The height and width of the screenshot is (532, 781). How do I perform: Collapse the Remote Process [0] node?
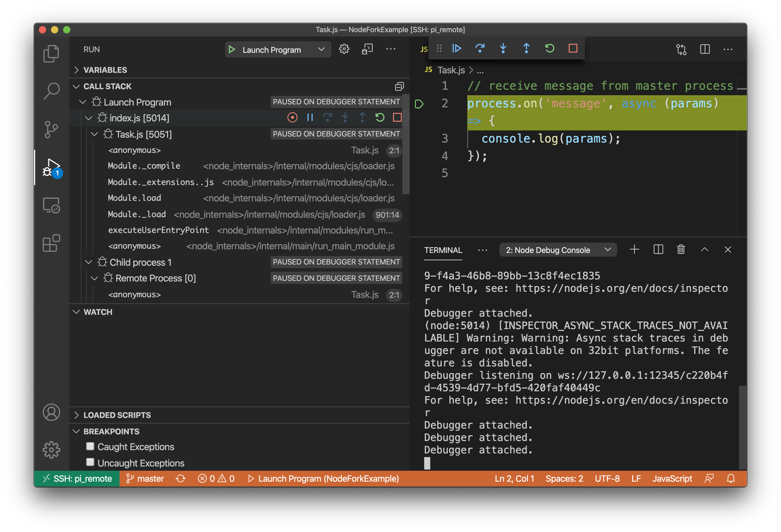tap(94, 278)
